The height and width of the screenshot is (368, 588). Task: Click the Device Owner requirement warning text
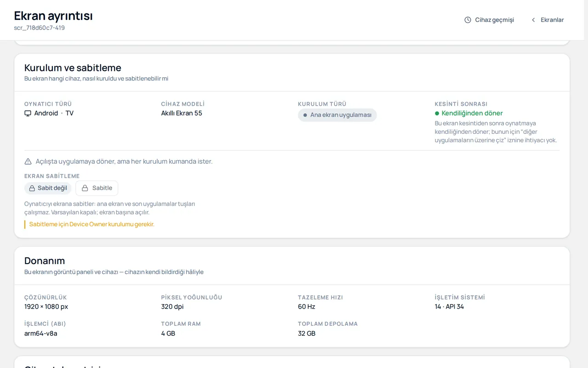click(x=92, y=224)
